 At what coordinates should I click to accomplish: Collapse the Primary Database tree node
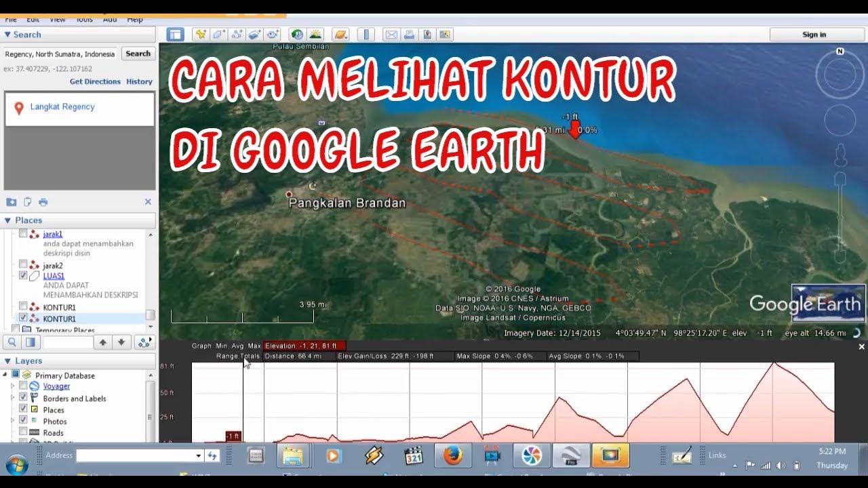pyautogui.click(x=5, y=375)
